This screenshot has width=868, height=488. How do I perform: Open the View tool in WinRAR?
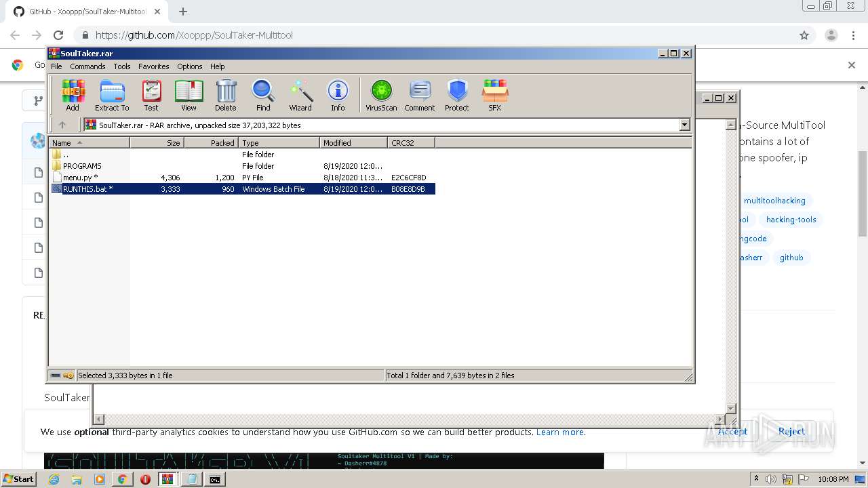(189, 95)
